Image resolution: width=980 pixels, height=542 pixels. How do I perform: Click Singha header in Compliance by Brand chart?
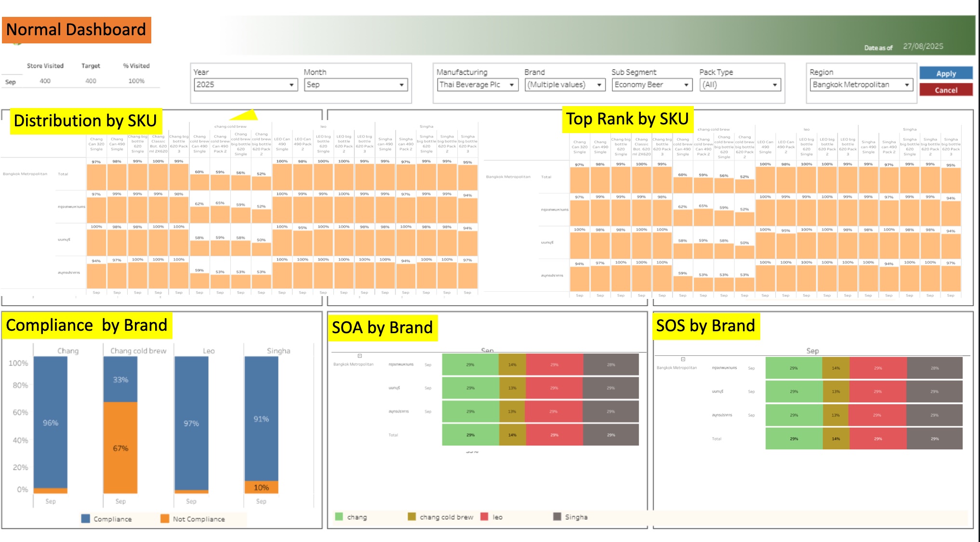[x=278, y=351]
